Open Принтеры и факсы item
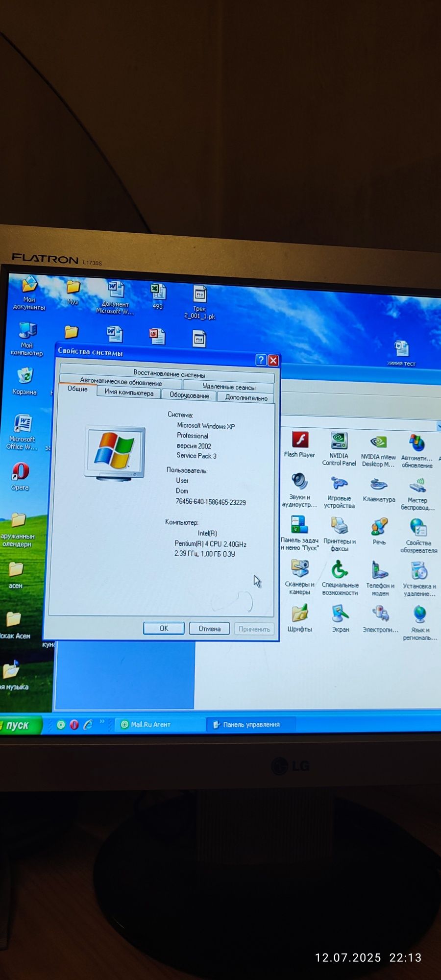The width and height of the screenshot is (441, 980). click(x=340, y=535)
